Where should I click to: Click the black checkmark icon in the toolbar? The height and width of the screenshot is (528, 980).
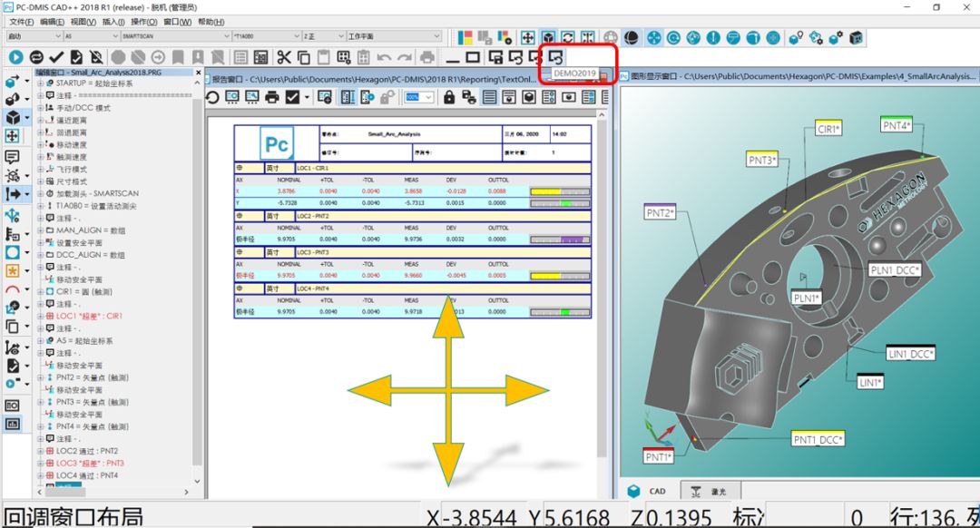[56, 57]
